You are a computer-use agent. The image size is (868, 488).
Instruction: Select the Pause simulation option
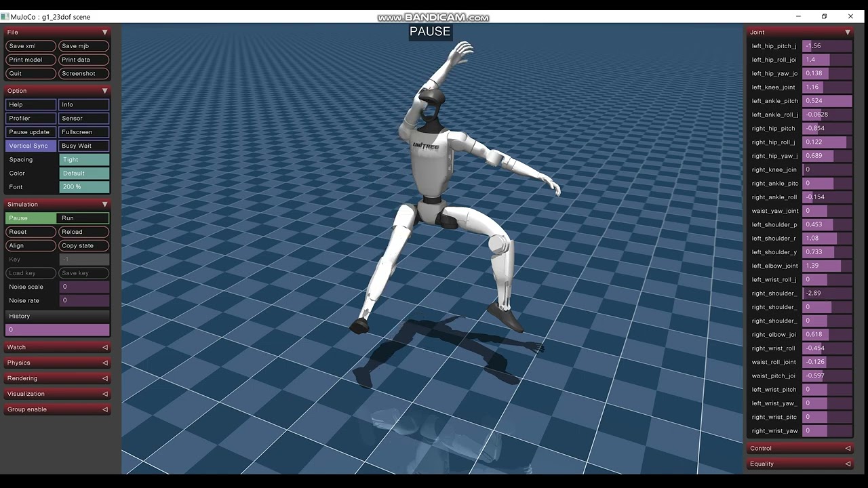pyautogui.click(x=31, y=218)
